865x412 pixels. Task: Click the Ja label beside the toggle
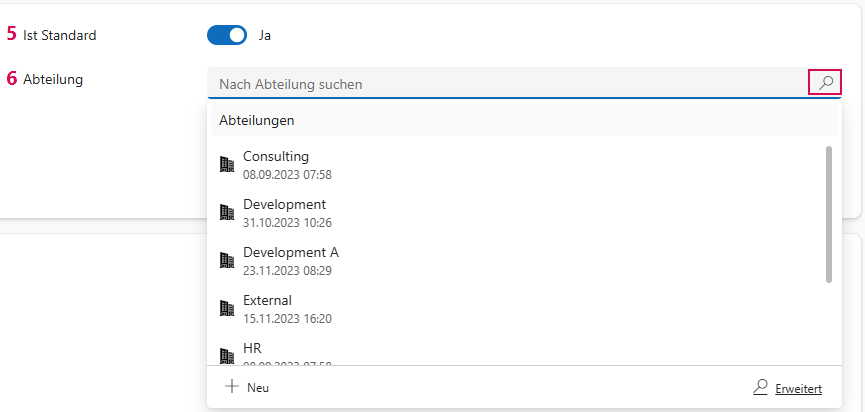click(x=265, y=35)
